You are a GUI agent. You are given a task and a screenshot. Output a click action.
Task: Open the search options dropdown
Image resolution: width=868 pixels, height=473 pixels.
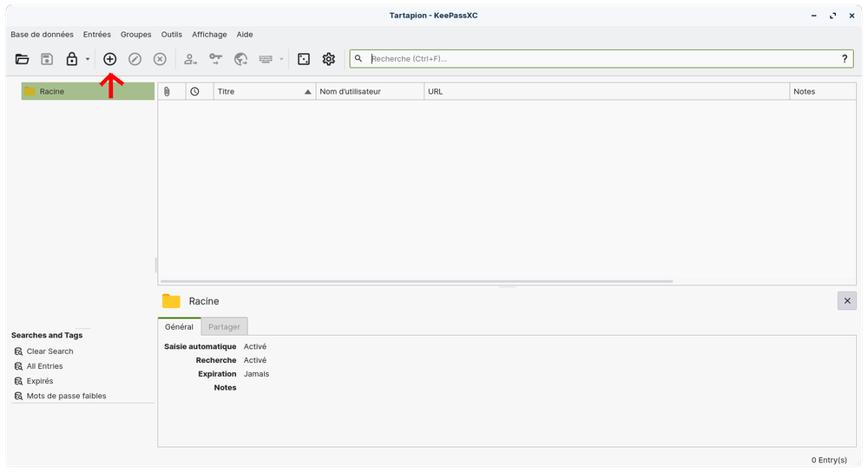pos(358,59)
